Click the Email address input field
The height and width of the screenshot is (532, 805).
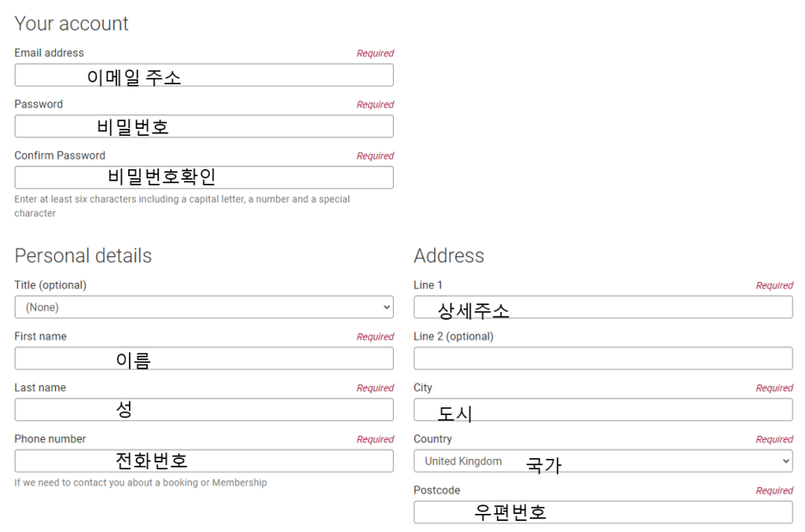[x=204, y=75]
